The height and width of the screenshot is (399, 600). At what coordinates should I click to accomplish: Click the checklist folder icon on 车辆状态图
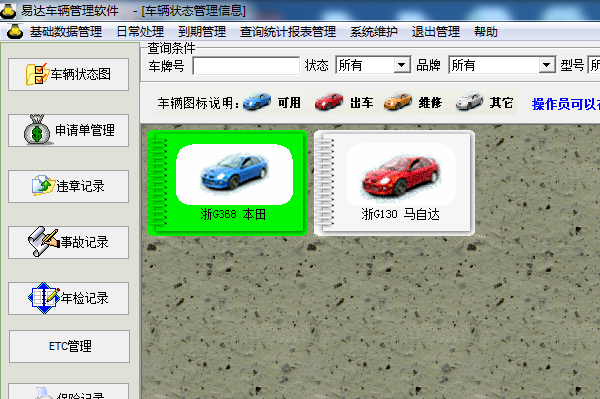click(37, 74)
